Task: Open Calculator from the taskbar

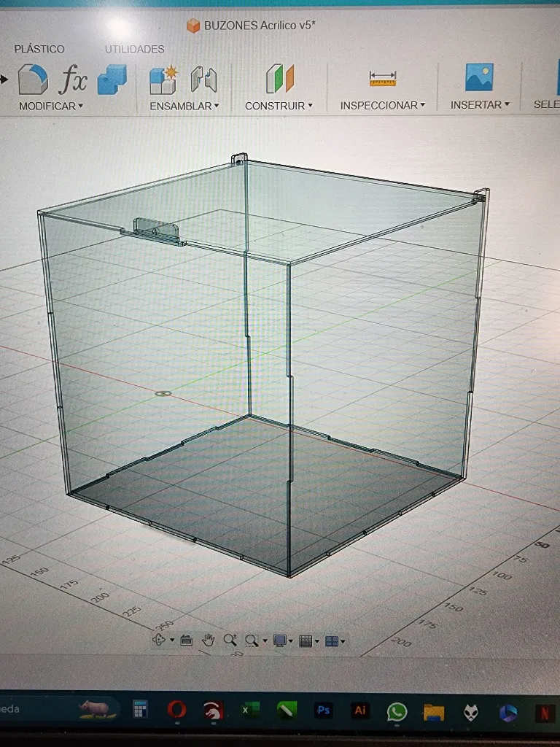Action: 140,709
